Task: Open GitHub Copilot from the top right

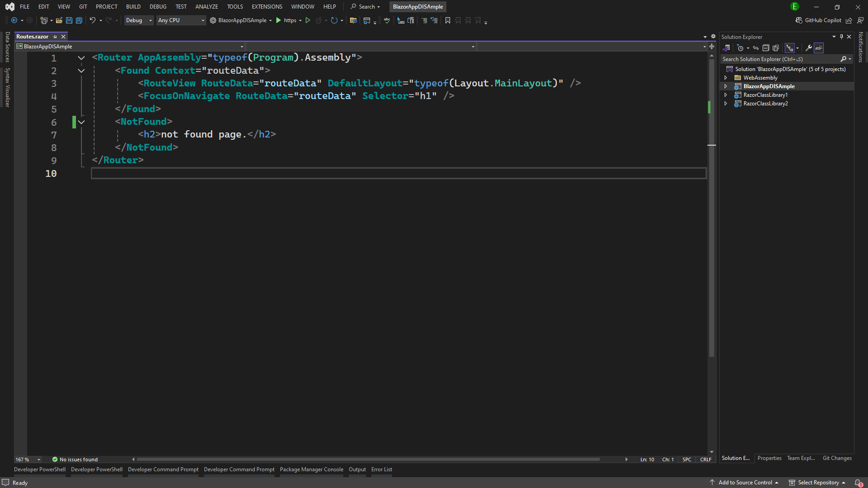Action: [x=818, y=20]
